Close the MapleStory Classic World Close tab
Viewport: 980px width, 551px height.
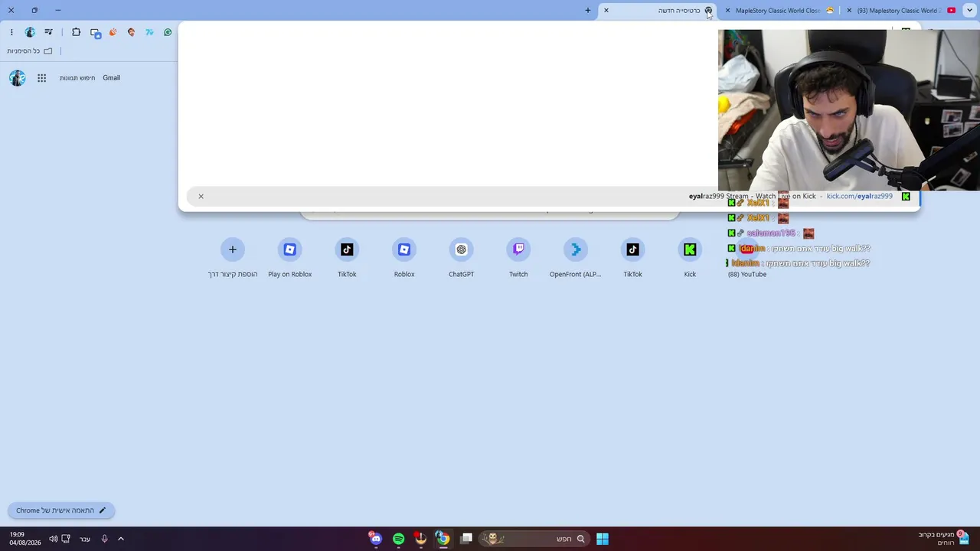[727, 11]
